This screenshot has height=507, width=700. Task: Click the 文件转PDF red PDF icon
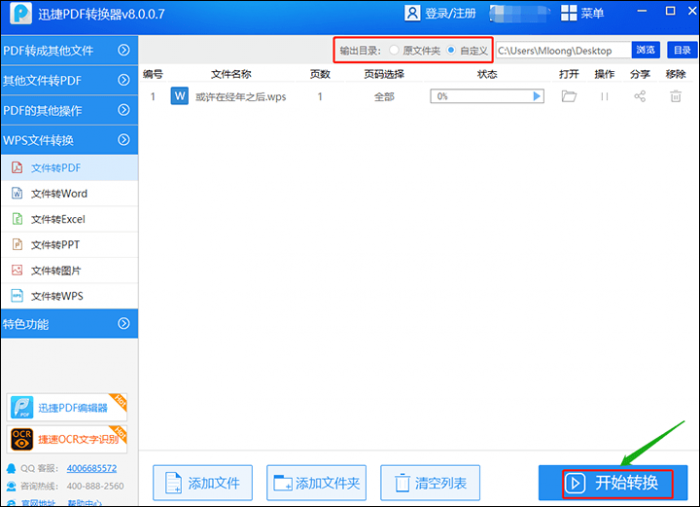click(17, 168)
